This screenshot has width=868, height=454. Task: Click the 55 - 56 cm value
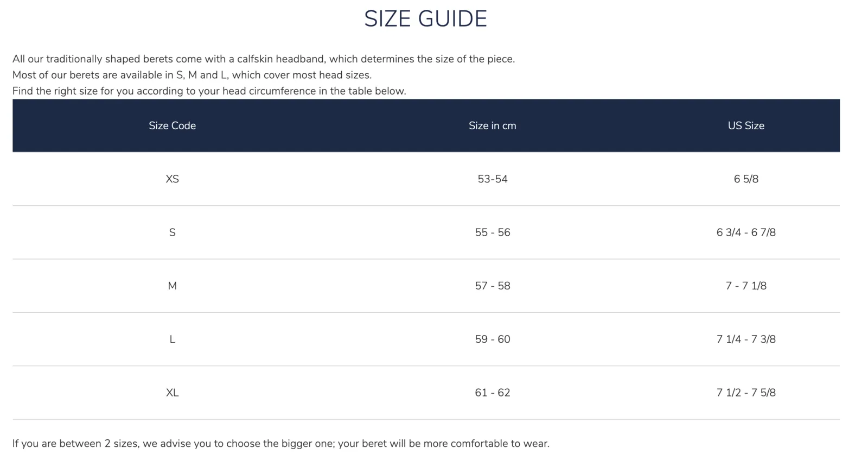tap(493, 232)
